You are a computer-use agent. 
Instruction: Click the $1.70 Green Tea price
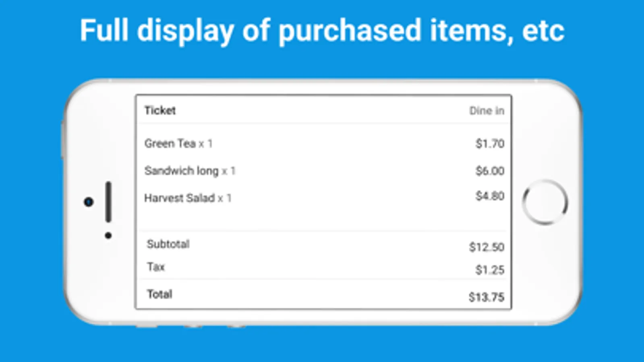coord(490,144)
